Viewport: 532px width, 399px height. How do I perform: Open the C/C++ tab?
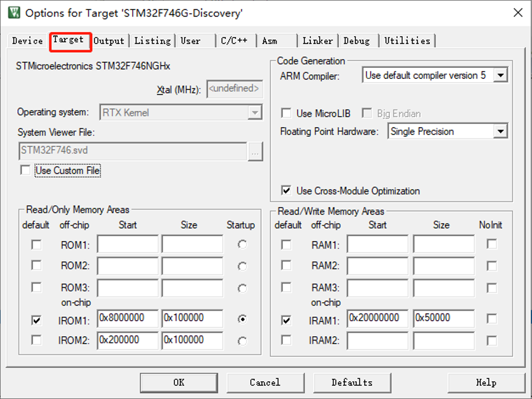tap(235, 41)
